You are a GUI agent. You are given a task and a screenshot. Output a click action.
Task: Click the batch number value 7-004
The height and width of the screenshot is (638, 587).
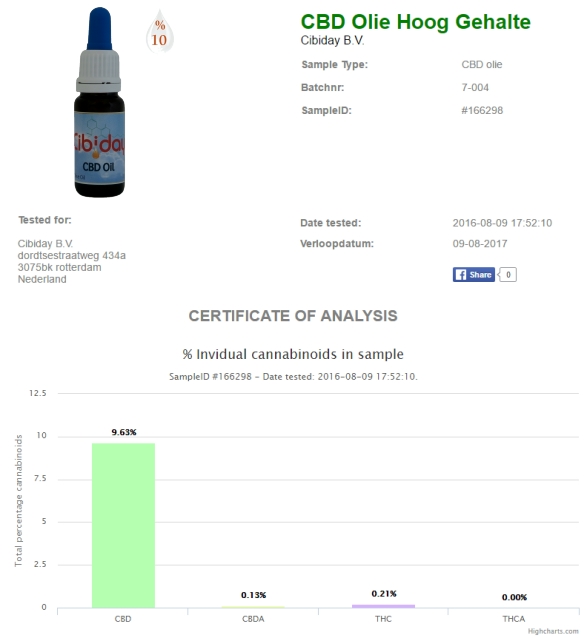(x=475, y=87)
